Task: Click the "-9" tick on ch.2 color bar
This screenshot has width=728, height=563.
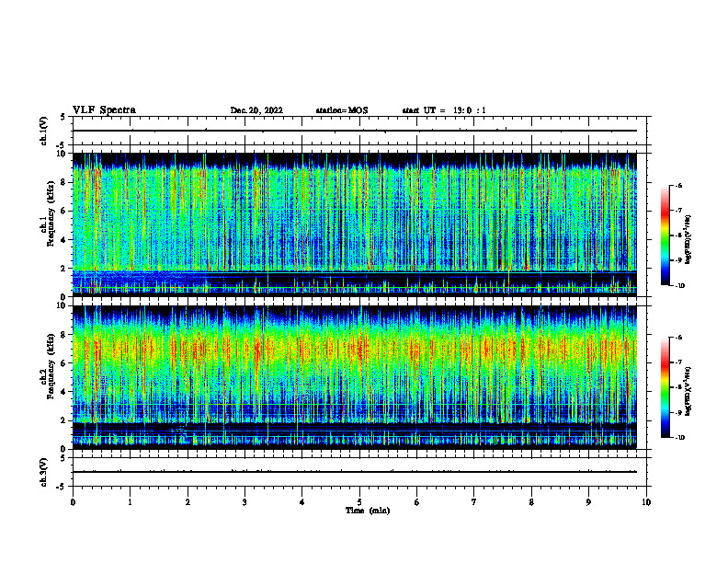Action: tap(678, 412)
